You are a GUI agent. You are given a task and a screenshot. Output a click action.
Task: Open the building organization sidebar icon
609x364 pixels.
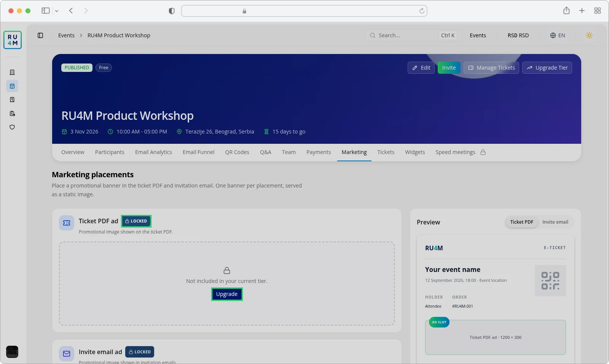coord(12,72)
